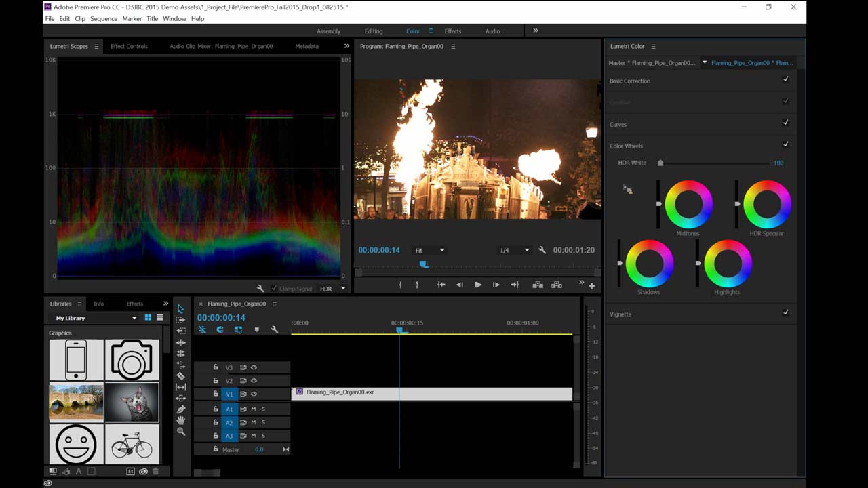
Task: Switch to the Editing workspace
Action: (374, 31)
